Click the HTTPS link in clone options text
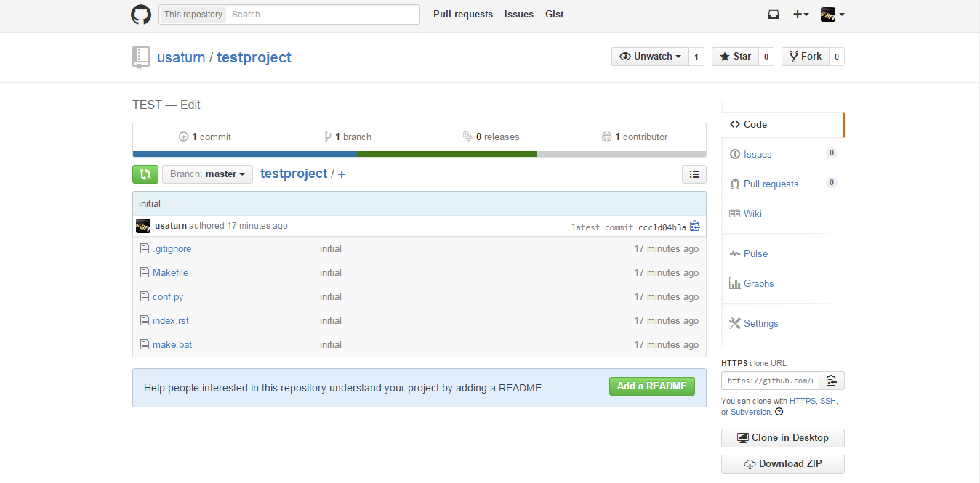Image resolution: width=980 pixels, height=483 pixels. coord(802,401)
